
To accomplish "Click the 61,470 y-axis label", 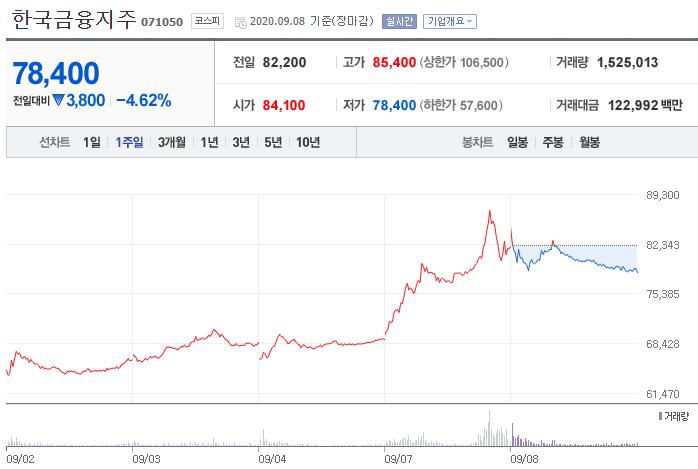I will [x=663, y=394].
